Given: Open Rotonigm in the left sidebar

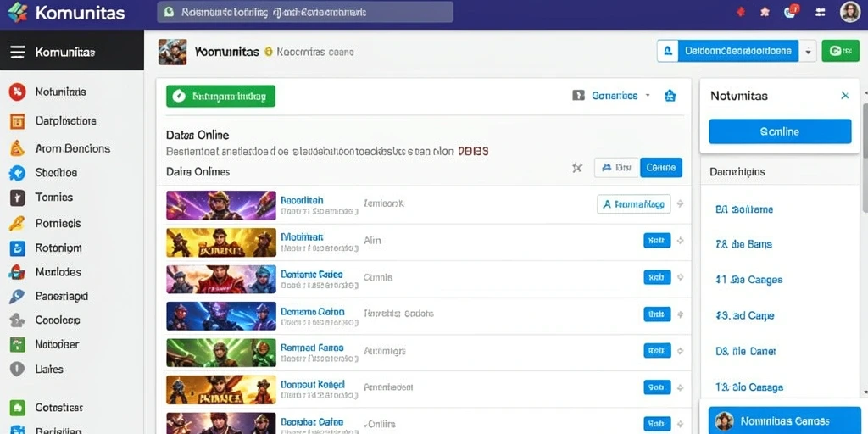Looking at the screenshot, I should coord(58,248).
